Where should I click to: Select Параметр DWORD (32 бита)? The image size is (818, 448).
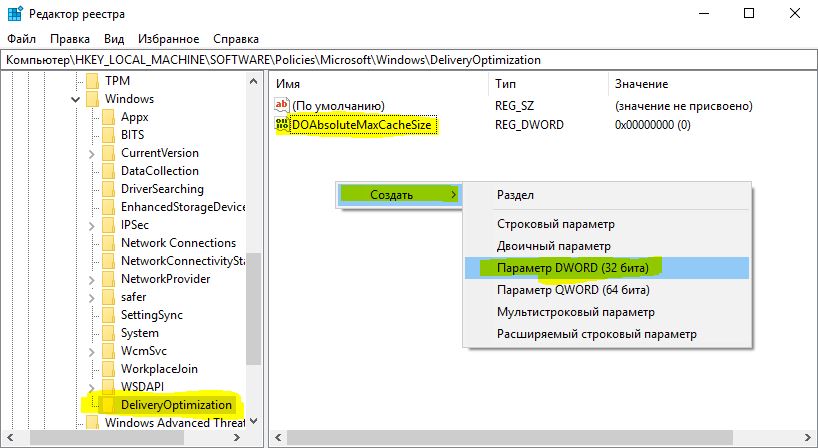click(607, 268)
